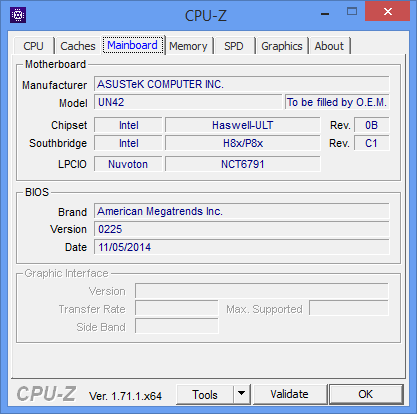The height and width of the screenshot is (414, 417).
Task: Minimize the CPU-Z window
Action: click(325, 14)
